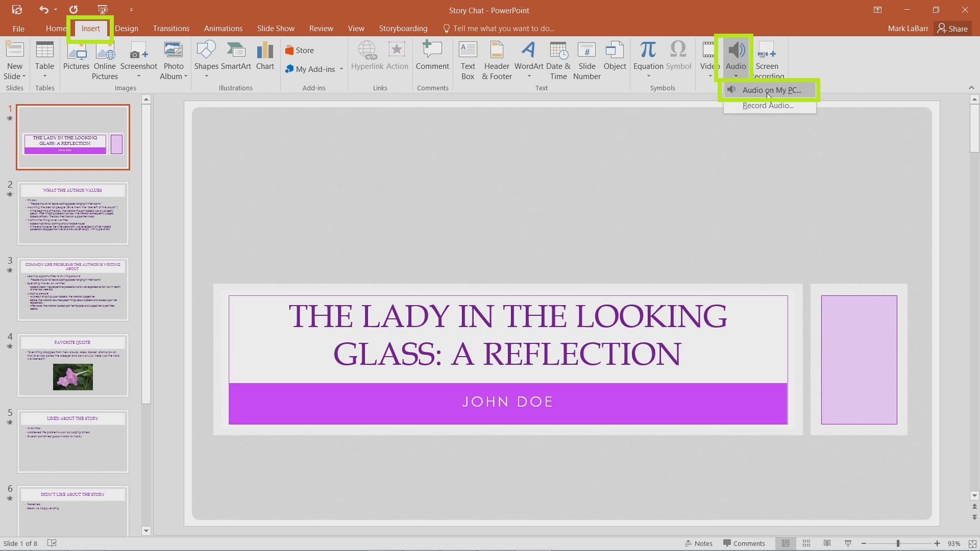
Task: Insert a Chart
Action: point(265,56)
